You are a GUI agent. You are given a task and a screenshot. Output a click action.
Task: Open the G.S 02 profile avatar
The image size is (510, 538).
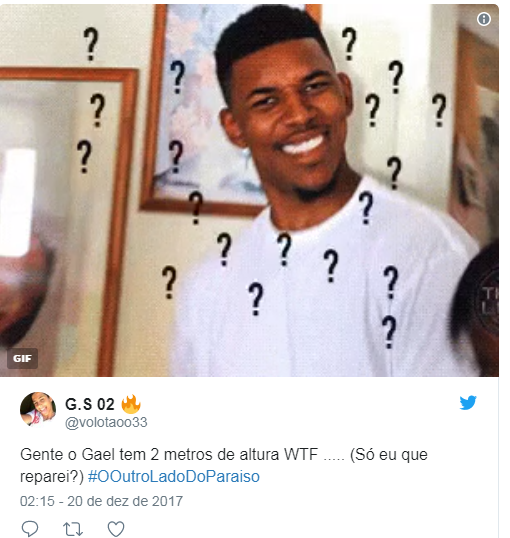[x=38, y=409]
